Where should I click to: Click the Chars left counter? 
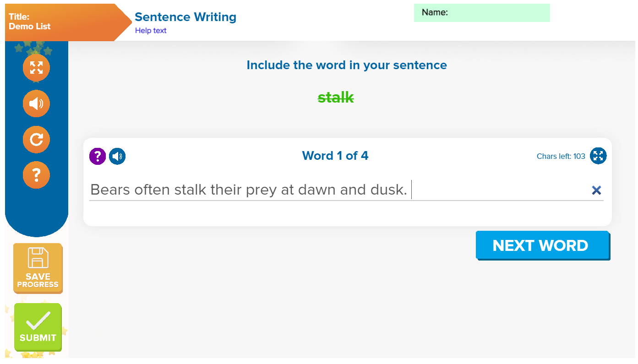pos(561,156)
